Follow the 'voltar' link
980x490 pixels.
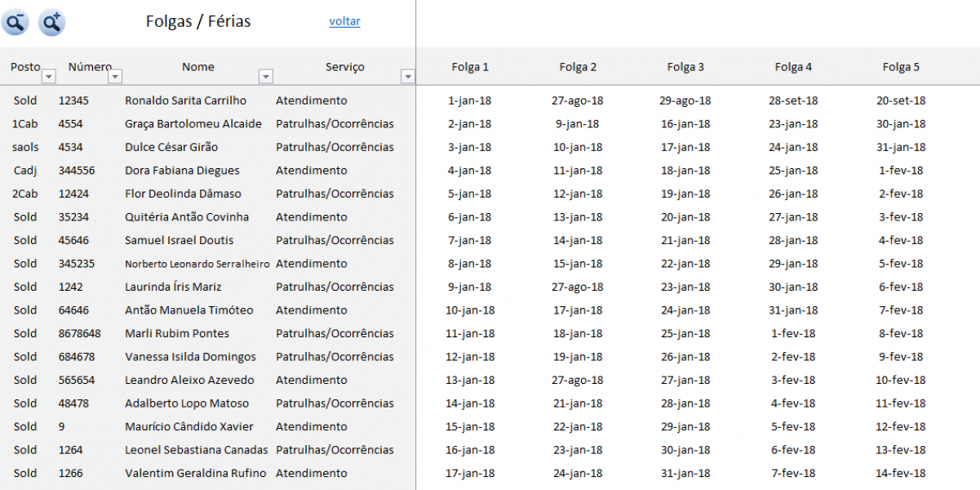click(x=344, y=21)
